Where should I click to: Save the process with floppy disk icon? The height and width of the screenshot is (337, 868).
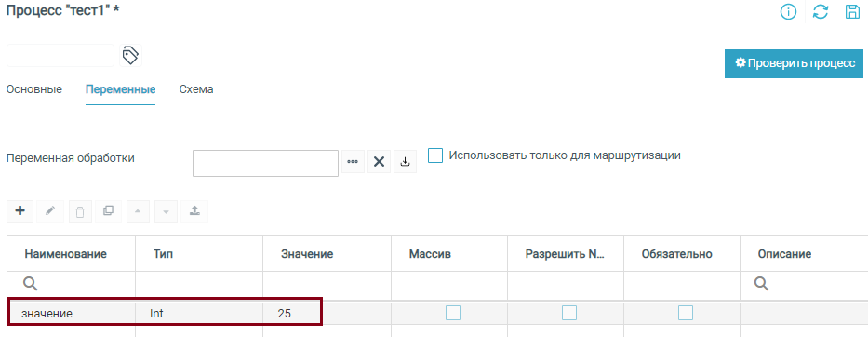(852, 12)
